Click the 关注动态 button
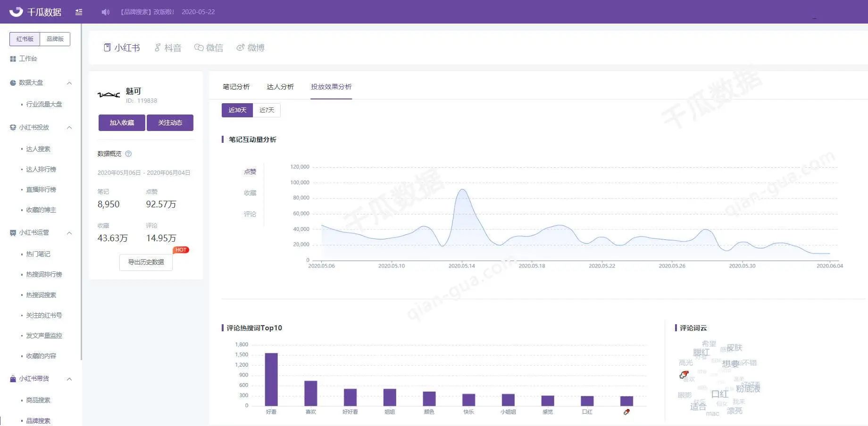Viewport: 868px width, 426px height. point(170,123)
